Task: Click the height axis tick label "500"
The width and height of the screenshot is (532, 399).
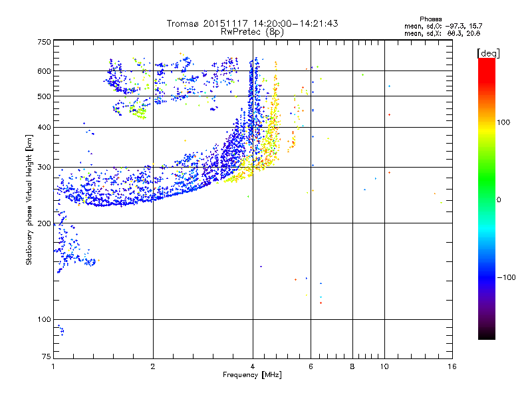Action: (x=45, y=96)
